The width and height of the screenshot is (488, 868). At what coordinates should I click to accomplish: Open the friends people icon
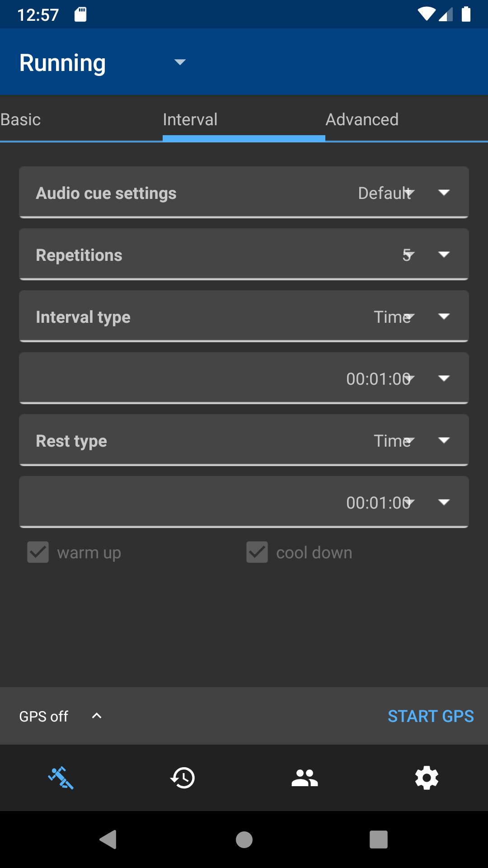point(305,778)
